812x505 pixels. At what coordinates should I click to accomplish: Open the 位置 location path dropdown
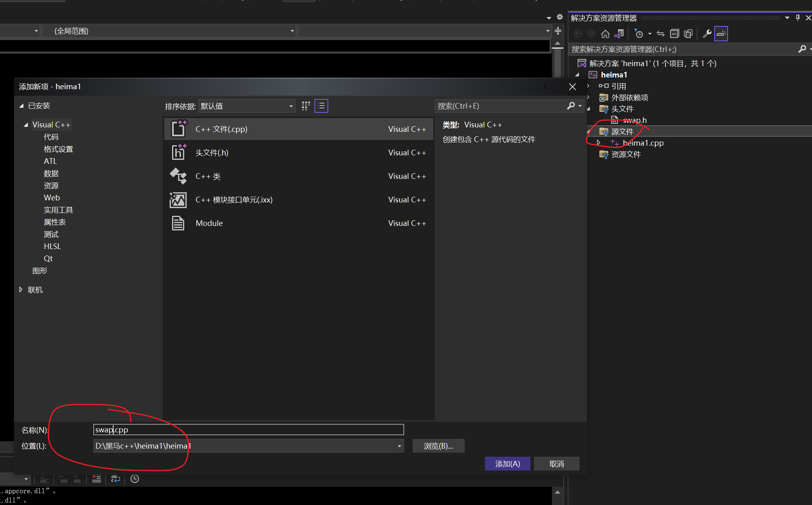coord(399,446)
